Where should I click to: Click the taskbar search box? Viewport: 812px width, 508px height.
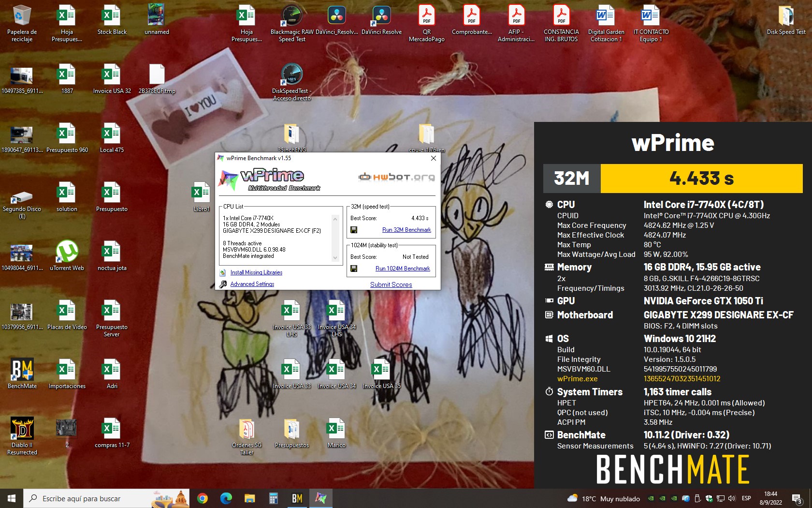106,498
